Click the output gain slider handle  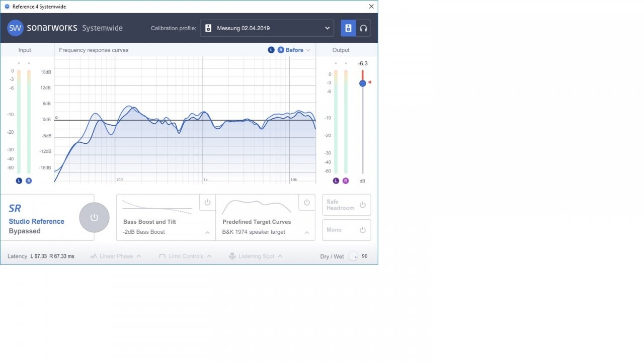coord(362,83)
